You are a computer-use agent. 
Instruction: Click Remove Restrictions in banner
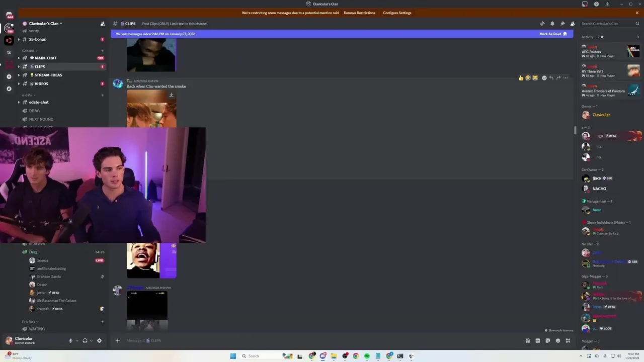coord(359,13)
